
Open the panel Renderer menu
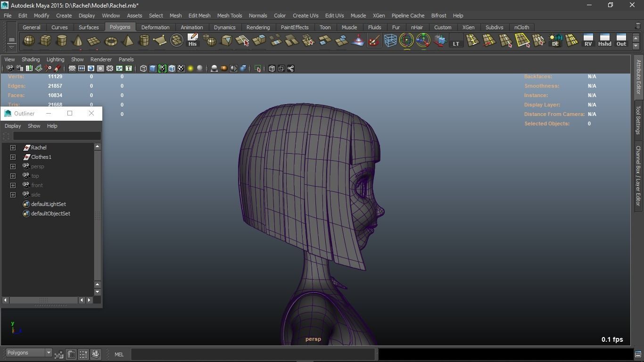click(101, 59)
